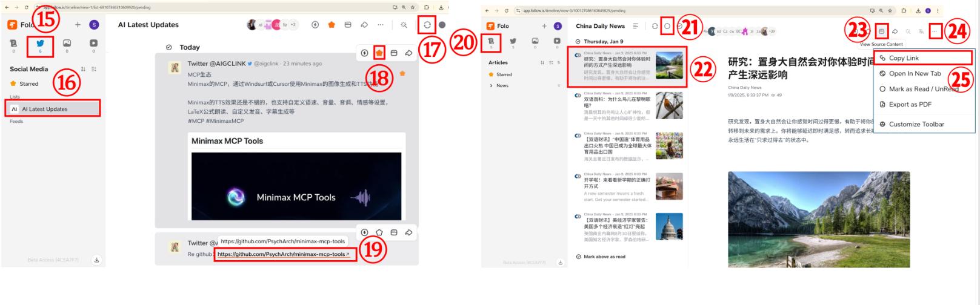This screenshot has width=980, height=305.
Task: Toggle the gray dot beside the refresh icon
Action: coord(442,25)
